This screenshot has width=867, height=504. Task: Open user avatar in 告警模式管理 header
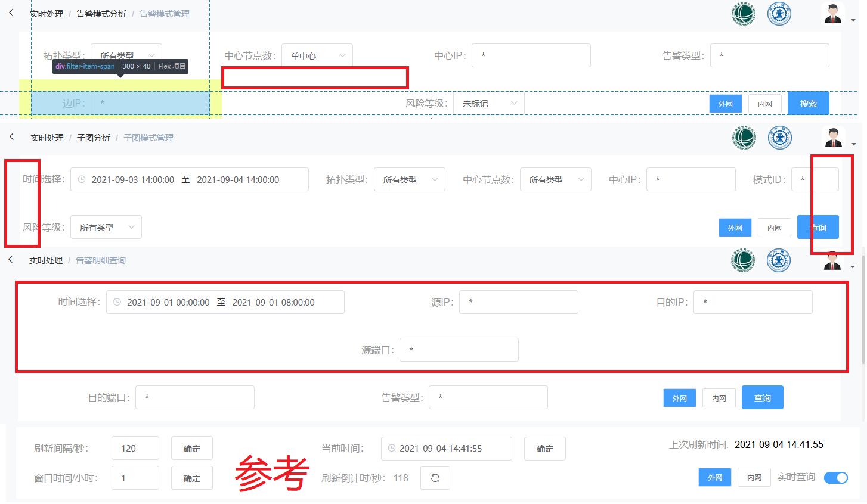pos(833,14)
